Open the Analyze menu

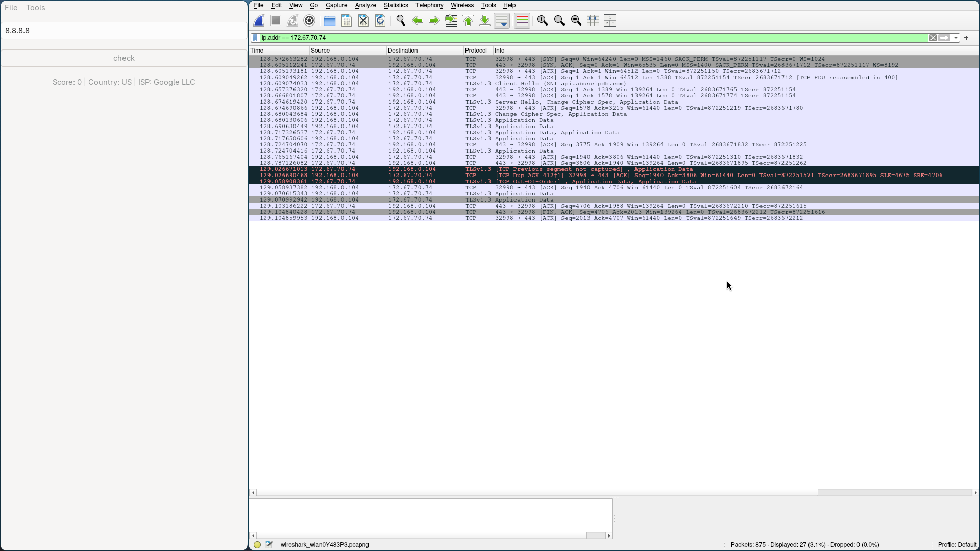tap(365, 5)
